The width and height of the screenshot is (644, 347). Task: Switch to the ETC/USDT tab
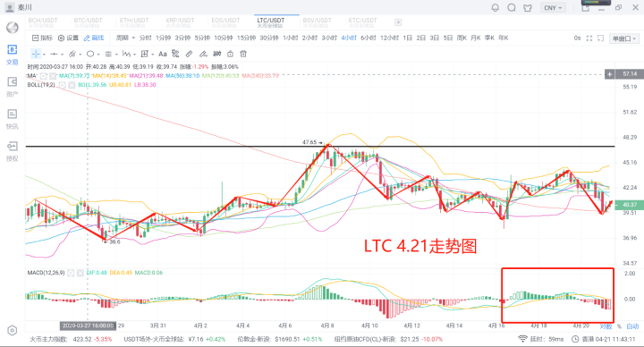tap(362, 22)
